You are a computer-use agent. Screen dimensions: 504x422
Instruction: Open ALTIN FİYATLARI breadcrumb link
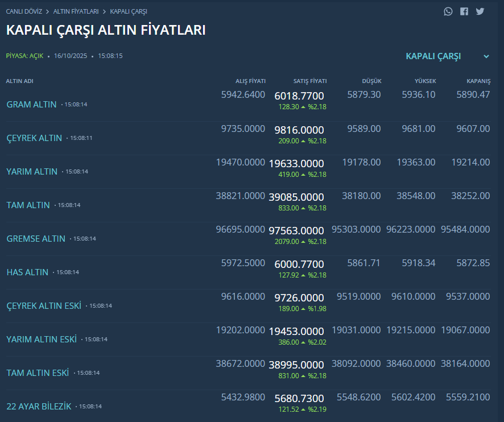[76, 11]
